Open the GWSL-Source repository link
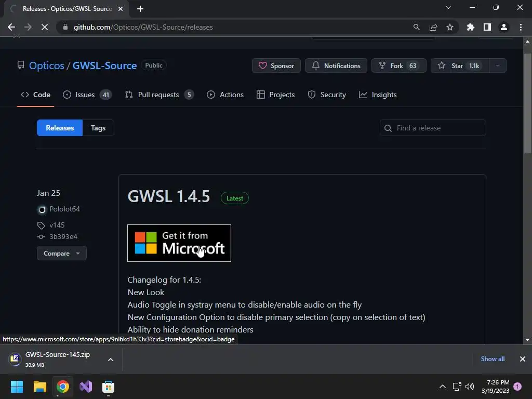This screenshot has width=532, height=399. [104, 65]
